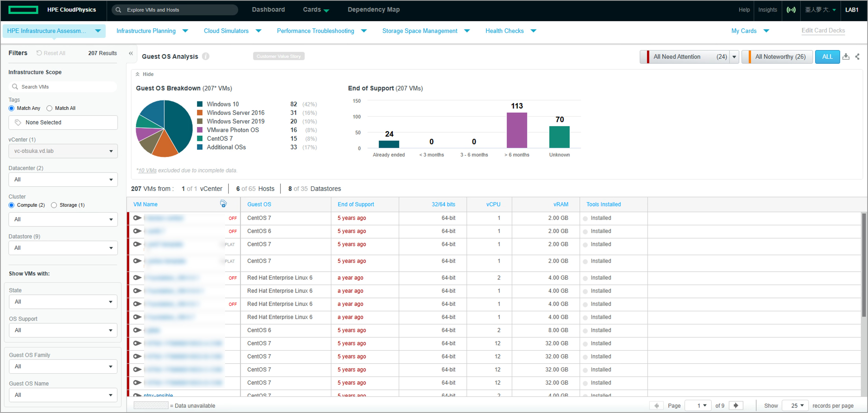
Task: Open the Datastore filter dropdown
Action: coord(63,248)
